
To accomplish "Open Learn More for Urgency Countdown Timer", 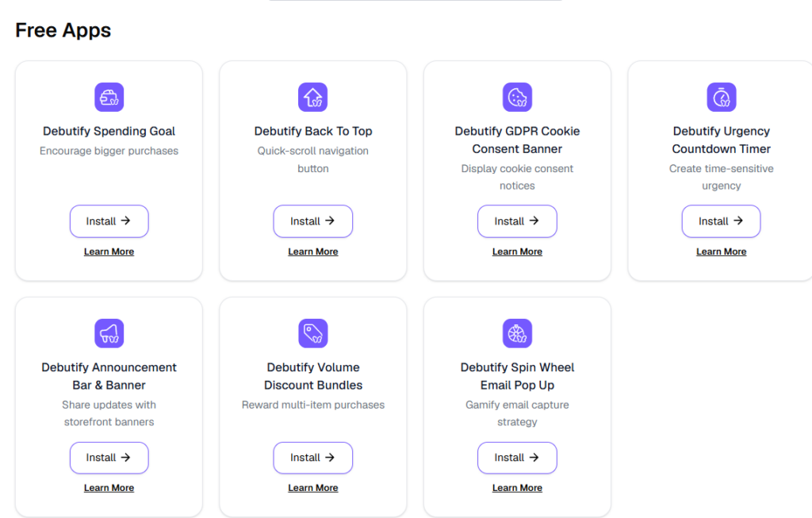I will click(722, 251).
